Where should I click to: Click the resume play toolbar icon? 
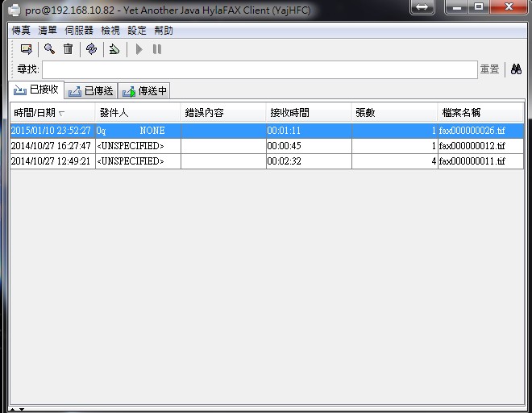(x=139, y=49)
